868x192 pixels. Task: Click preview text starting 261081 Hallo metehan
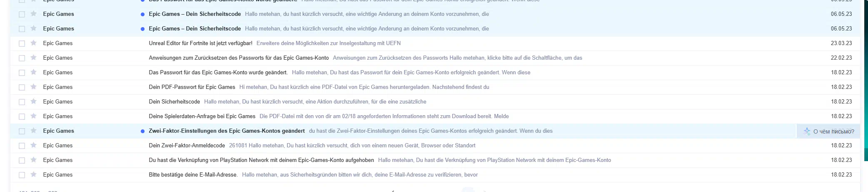[352, 145]
